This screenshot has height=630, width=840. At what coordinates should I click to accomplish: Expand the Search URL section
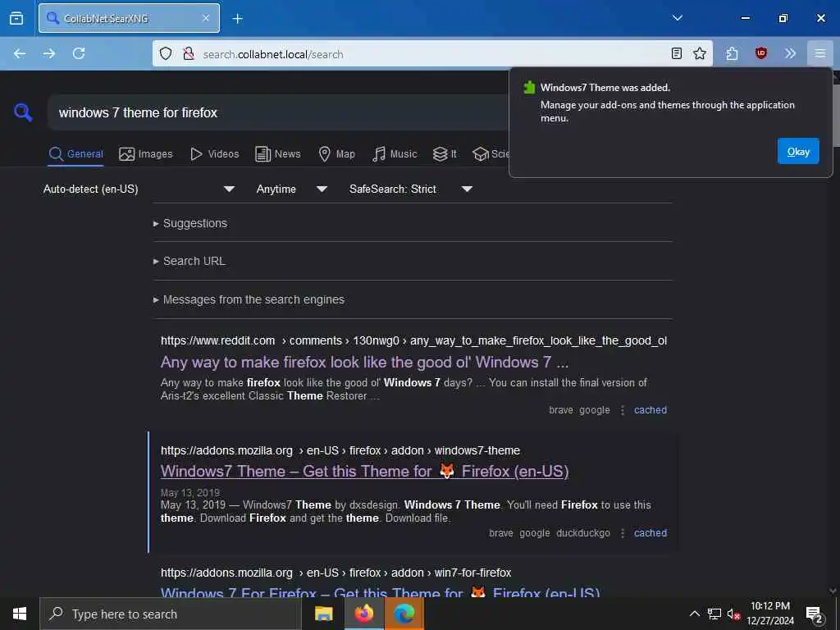(189, 261)
